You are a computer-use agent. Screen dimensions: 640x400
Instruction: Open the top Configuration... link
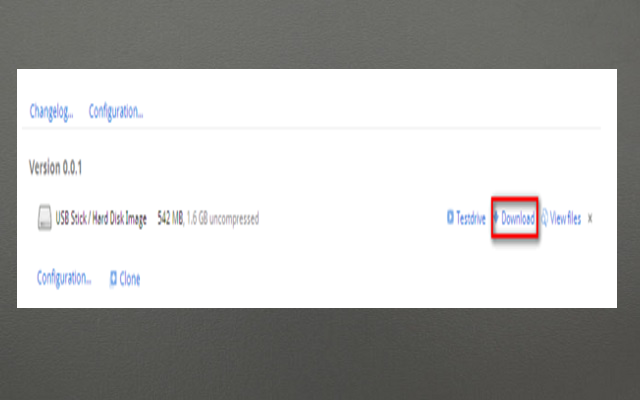coord(116,111)
